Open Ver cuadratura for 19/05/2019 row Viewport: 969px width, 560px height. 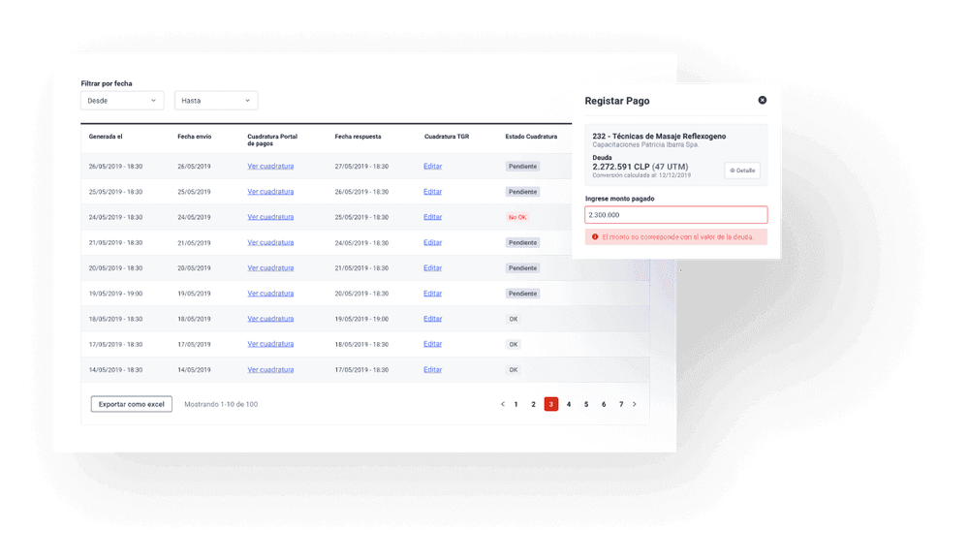(270, 294)
